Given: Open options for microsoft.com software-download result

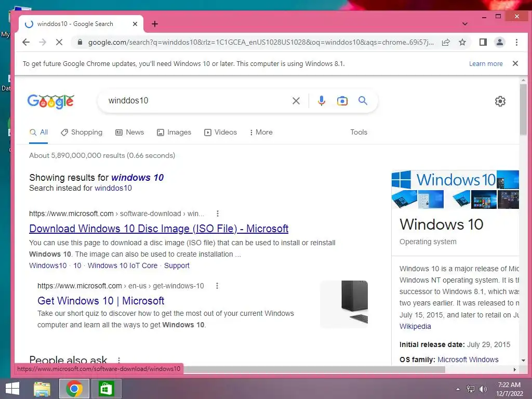Looking at the screenshot, I should point(218,214).
